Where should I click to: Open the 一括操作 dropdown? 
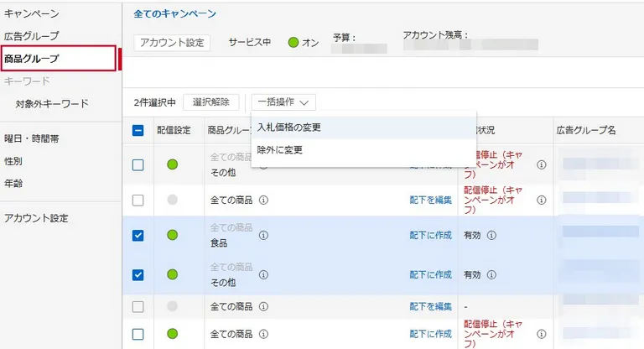(x=283, y=102)
